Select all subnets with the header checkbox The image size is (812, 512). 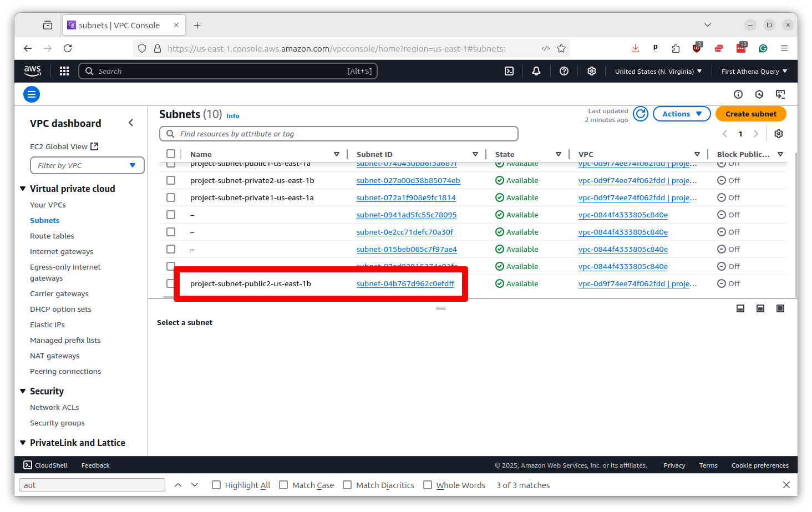(x=171, y=154)
